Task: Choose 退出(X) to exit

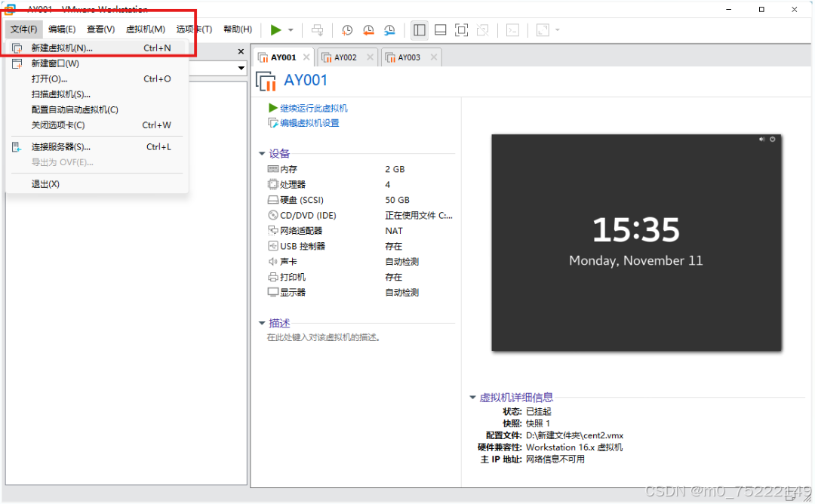Action: pos(97,184)
